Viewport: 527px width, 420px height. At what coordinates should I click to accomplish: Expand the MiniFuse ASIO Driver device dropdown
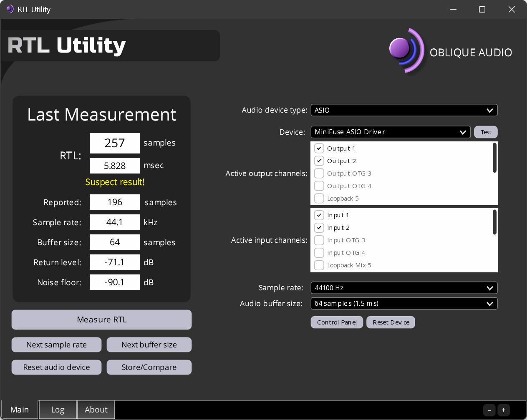click(x=391, y=132)
